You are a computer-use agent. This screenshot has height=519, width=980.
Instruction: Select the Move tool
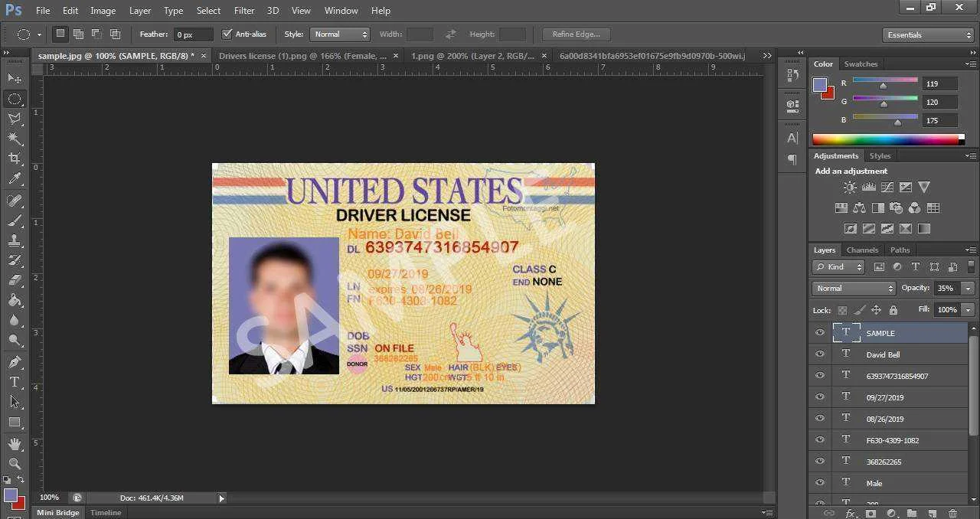click(15, 78)
